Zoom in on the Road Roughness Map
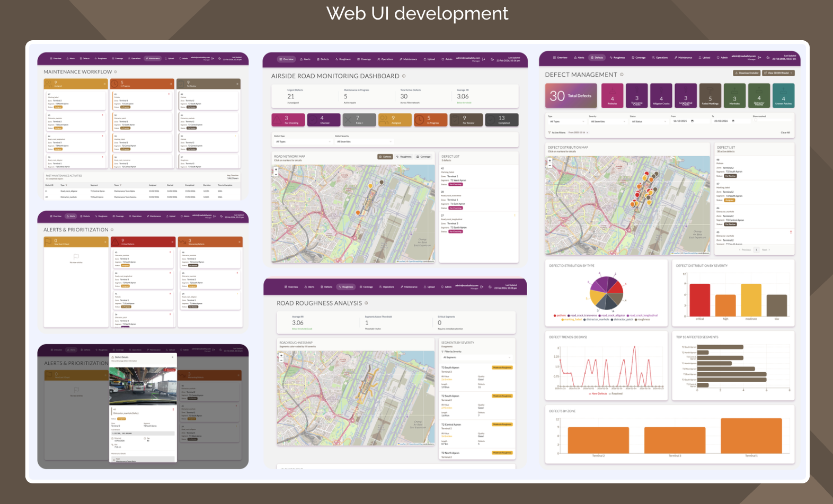Screen dimensions: 833x504 (x=281, y=355)
